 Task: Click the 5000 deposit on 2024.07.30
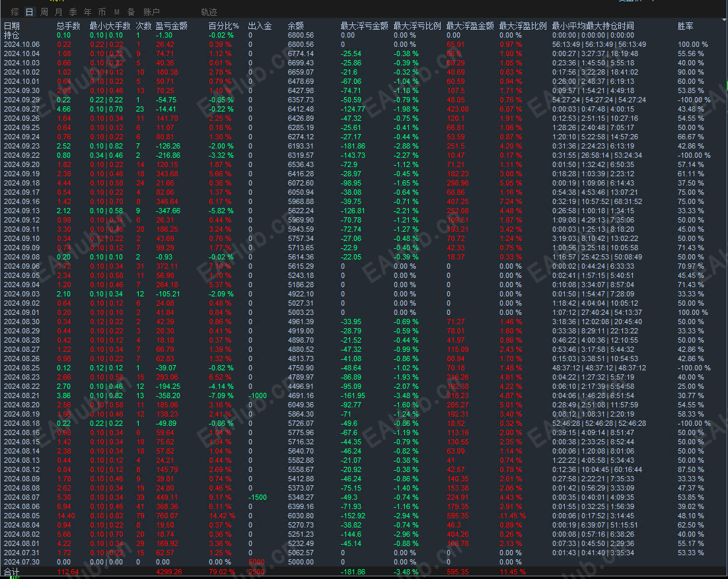point(256,562)
